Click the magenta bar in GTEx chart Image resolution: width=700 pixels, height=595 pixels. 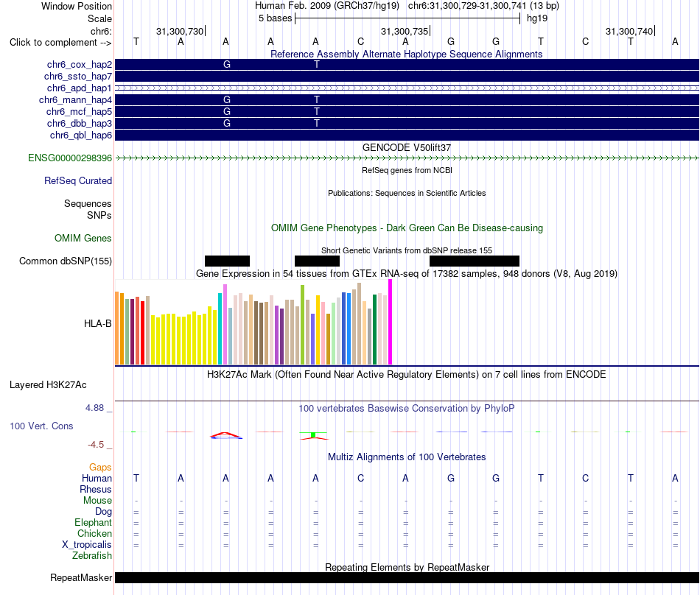pos(391,322)
